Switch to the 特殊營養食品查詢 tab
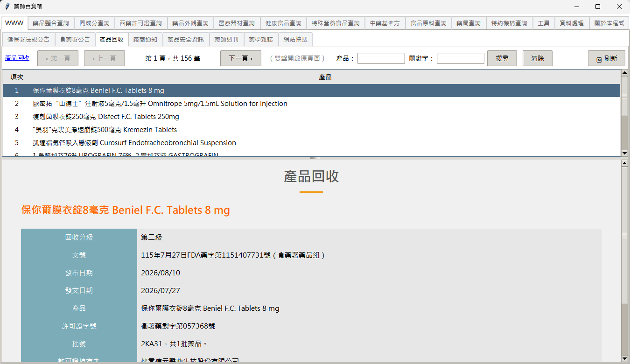This screenshot has width=630, height=364. pos(336,23)
